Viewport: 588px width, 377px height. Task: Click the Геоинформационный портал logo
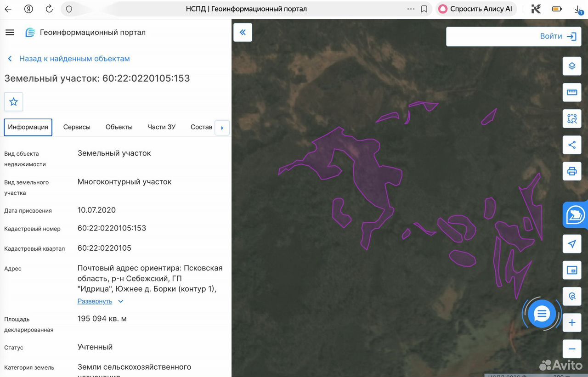coord(85,32)
